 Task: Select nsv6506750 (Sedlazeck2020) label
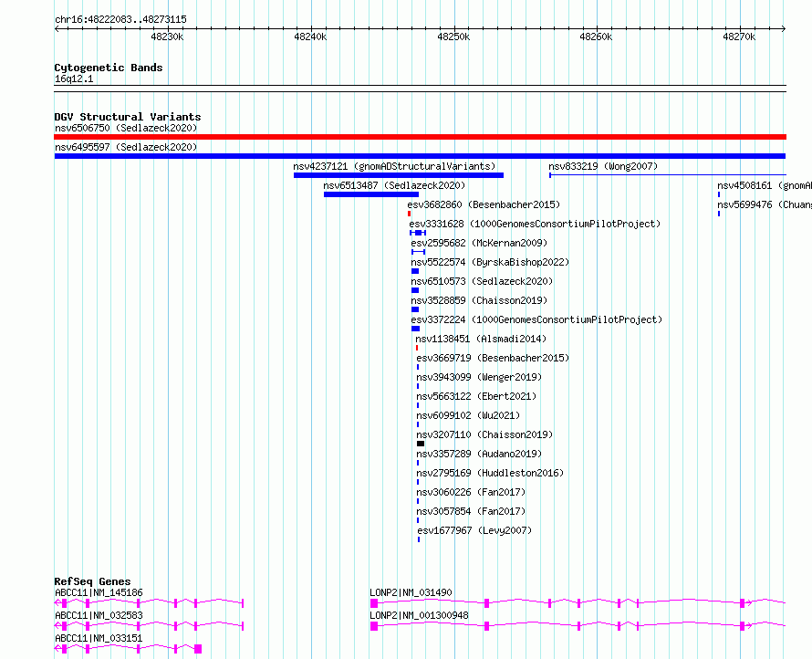pos(126,128)
